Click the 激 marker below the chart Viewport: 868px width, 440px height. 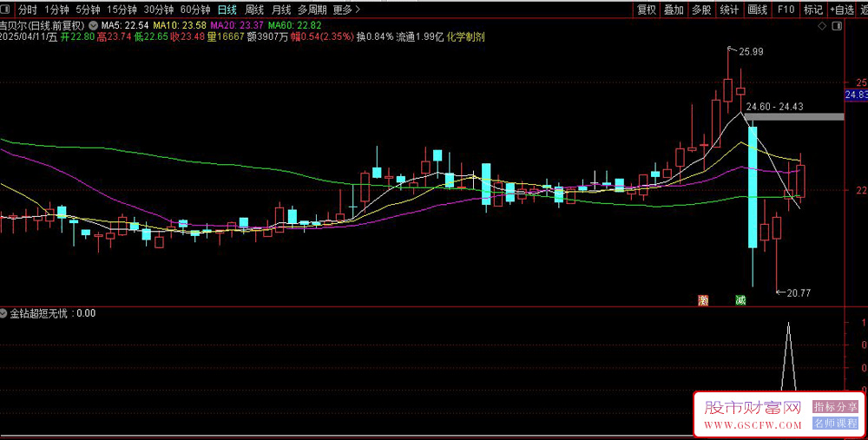[x=703, y=300]
